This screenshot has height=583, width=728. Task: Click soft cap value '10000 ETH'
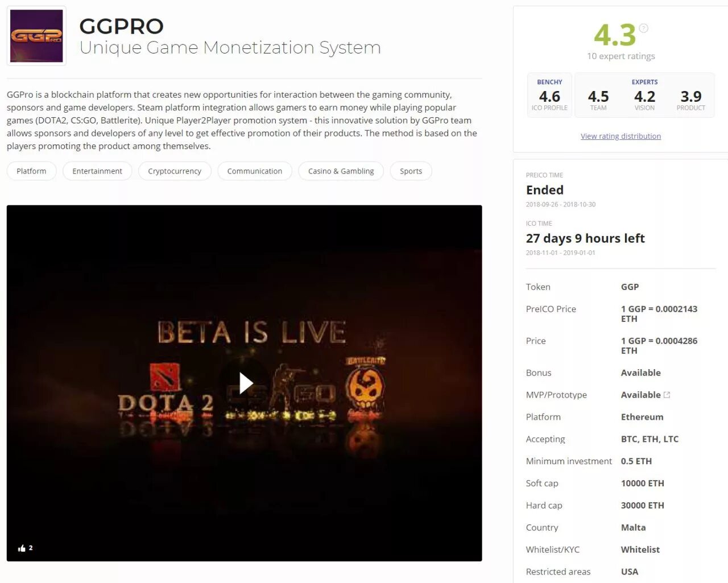click(643, 483)
